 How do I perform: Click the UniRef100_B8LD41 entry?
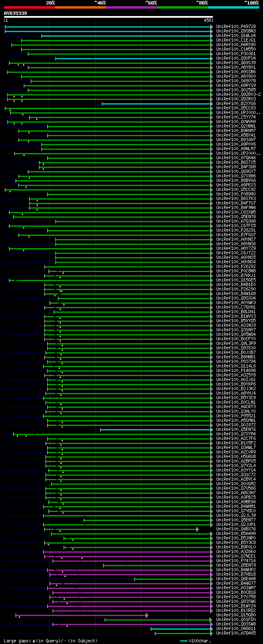click(236, 312)
